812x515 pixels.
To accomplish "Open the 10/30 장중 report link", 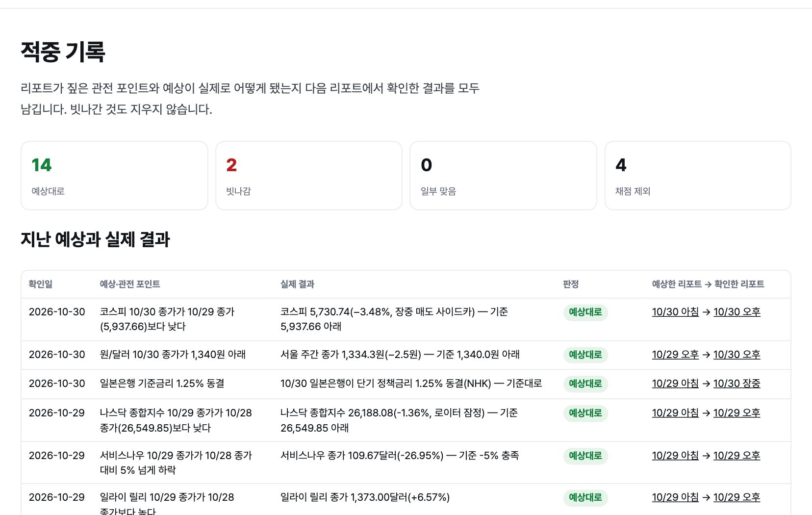I will tap(736, 384).
